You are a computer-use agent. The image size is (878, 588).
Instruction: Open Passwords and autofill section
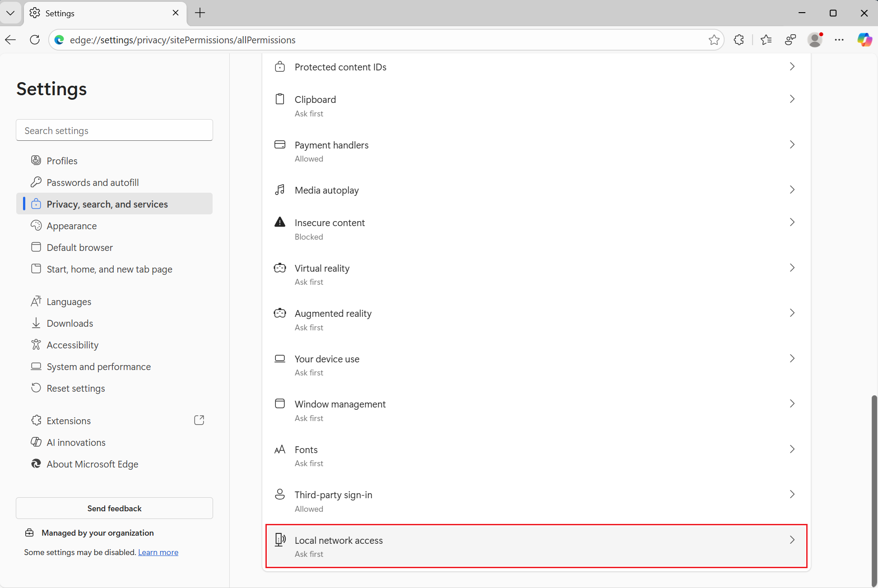(x=114, y=182)
